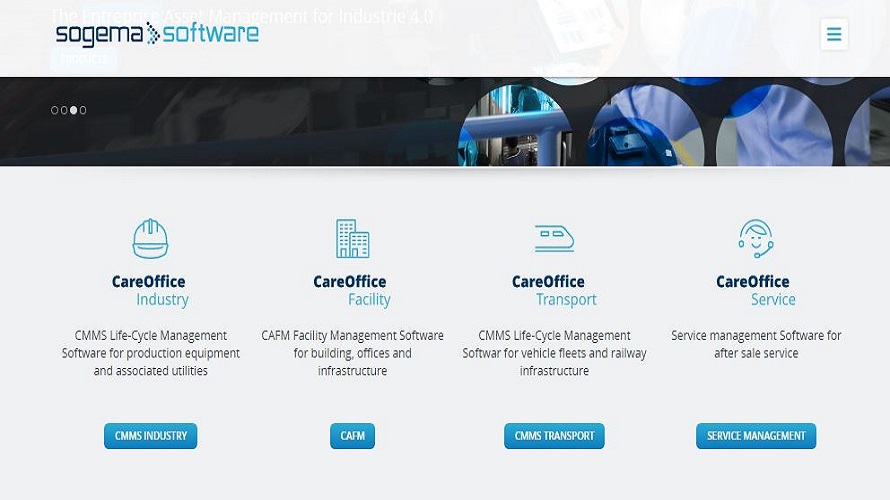Click the CareOffice Transport heading
This screenshot has width=890, height=500.
point(554,291)
